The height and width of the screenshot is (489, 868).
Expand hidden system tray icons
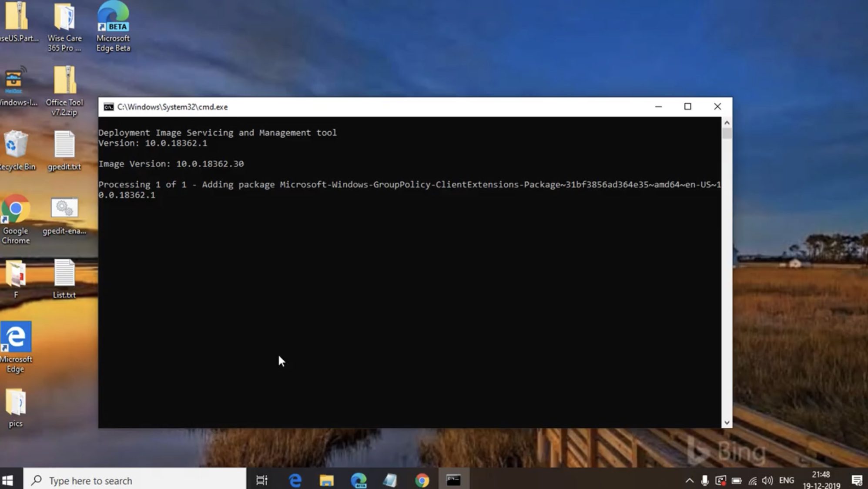coord(690,480)
